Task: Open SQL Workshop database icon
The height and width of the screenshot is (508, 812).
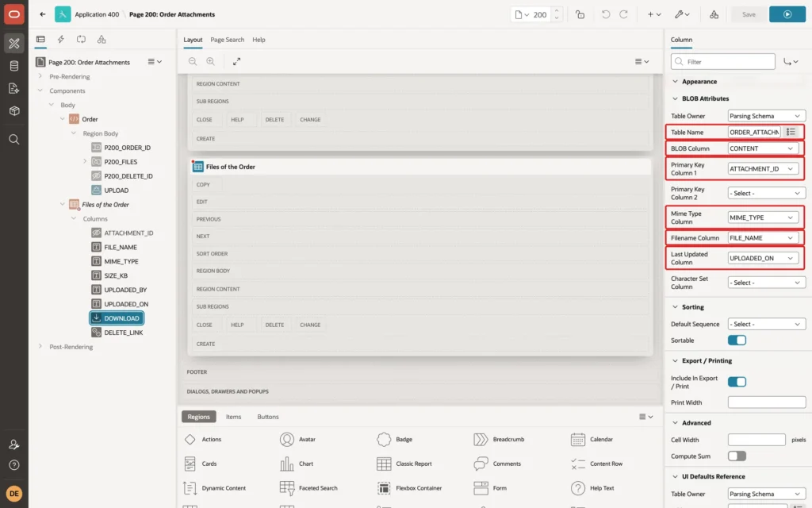Action: click(14, 66)
